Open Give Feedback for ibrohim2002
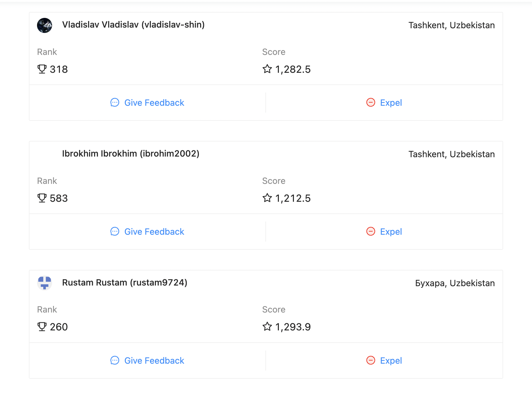The image size is (532, 401). [154, 232]
